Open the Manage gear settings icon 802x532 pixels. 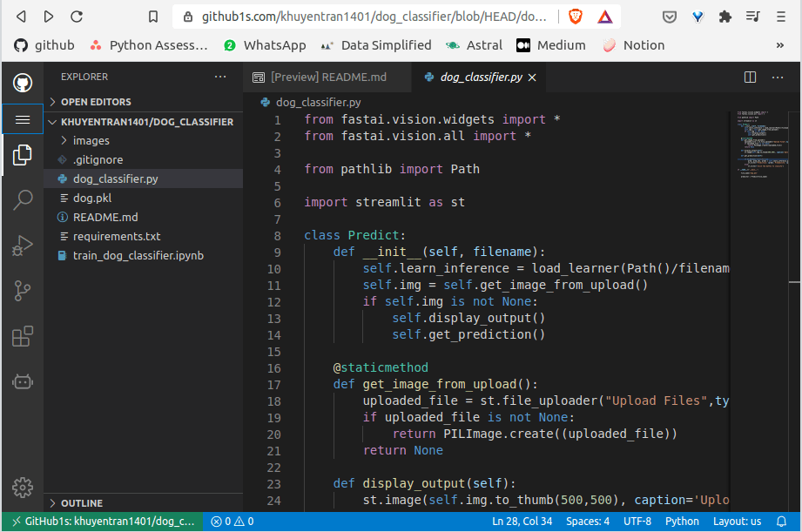[23, 488]
